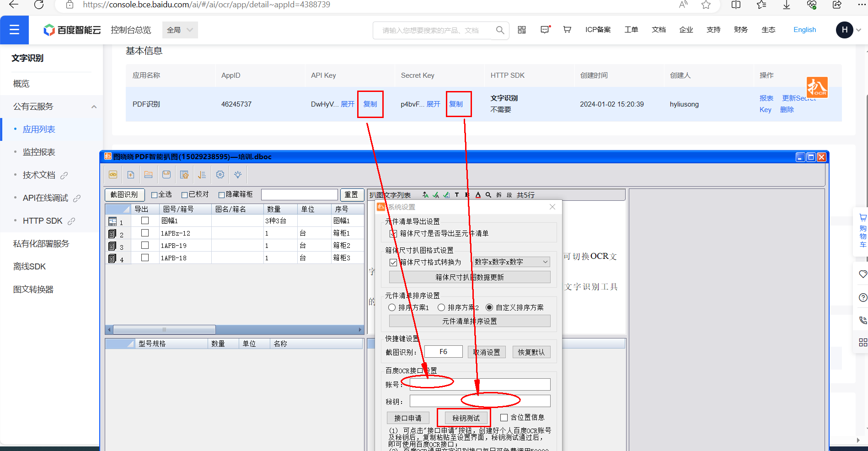Click the 元件清单排序设置 button

[470, 321]
